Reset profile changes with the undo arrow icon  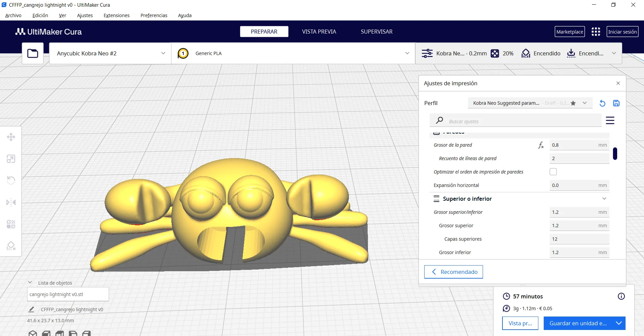602,103
